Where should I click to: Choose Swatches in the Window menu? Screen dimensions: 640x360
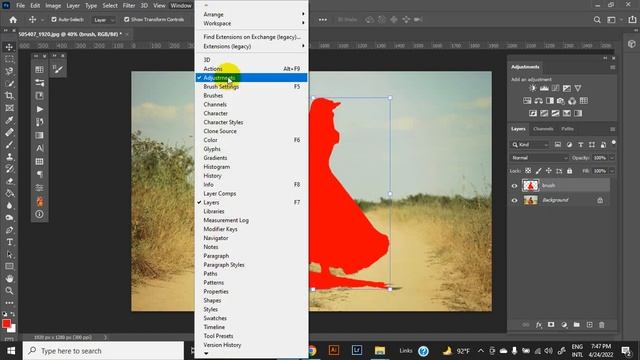point(251,318)
